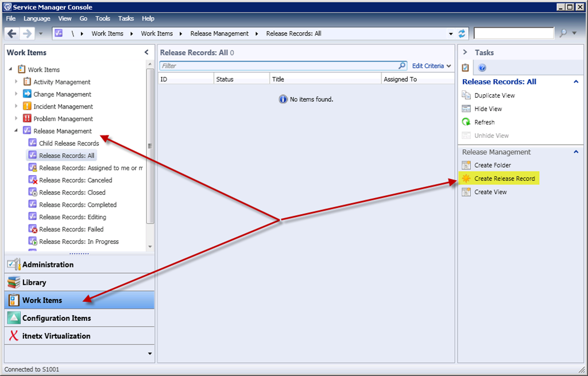This screenshot has width=588, height=376.
Task: Switch to the Configuration Items workspace
Action: [56, 318]
